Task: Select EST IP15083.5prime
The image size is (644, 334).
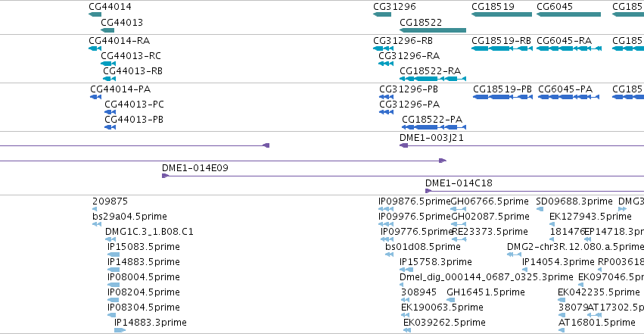Action: click(x=114, y=254)
